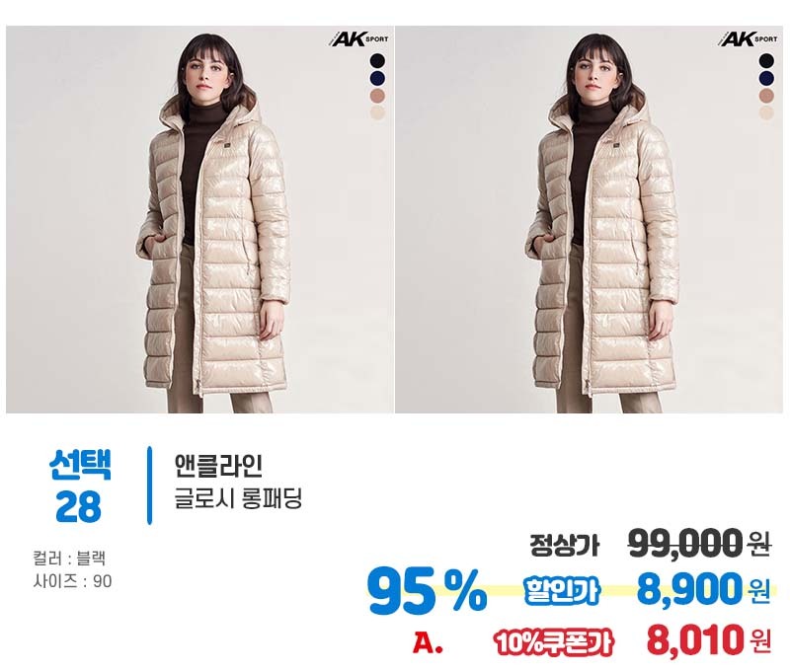Click the AK Sport logo on right image

pos(748,38)
